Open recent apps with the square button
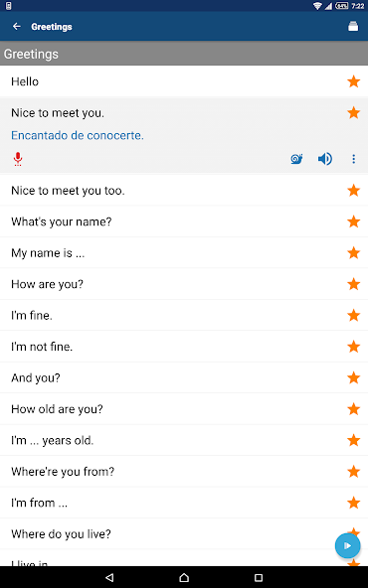The image size is (368, 588). click(x=259, y=577)
